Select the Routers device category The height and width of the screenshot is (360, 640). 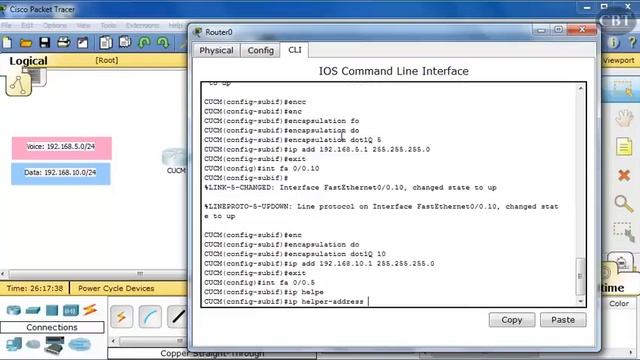point(13,310)
